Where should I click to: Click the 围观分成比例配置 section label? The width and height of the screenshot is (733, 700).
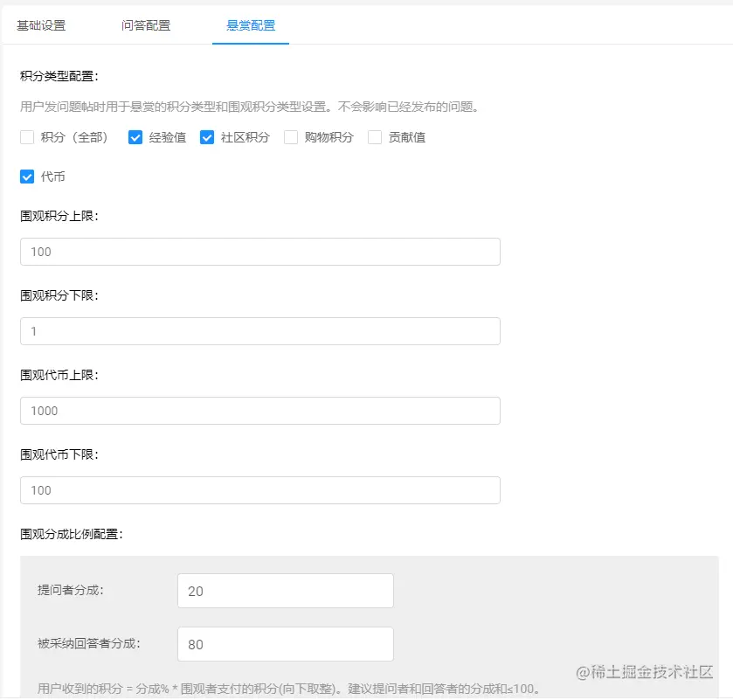coord(72,534)
